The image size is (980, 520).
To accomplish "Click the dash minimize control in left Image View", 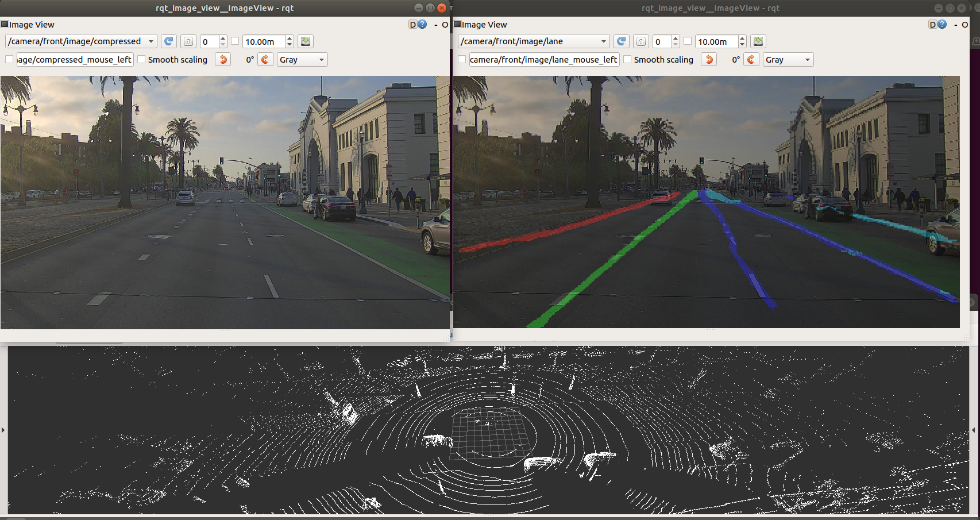I will pos(436,25).
